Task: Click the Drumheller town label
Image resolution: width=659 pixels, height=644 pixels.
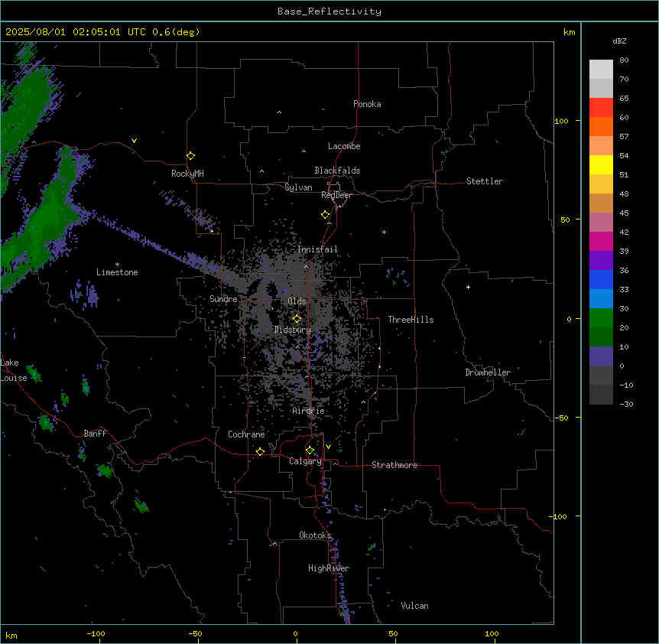Action: 488,372
